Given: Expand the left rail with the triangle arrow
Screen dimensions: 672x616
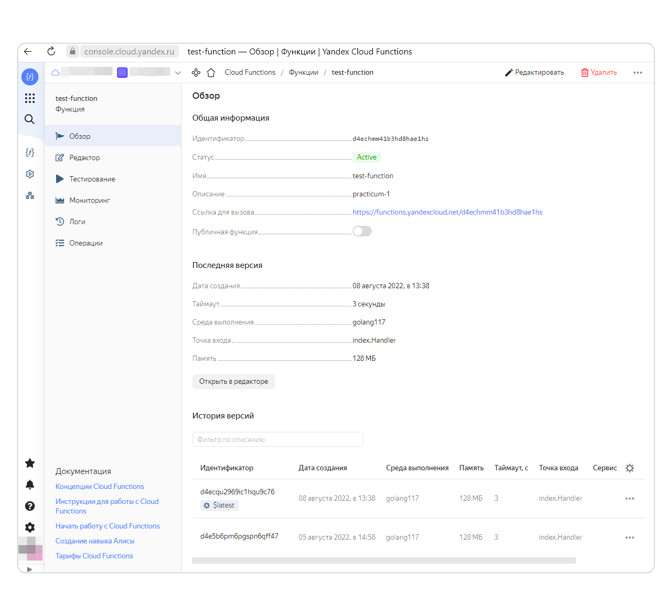Looking at the screenshot, I should pyautogui.click(x=29, y=569).
